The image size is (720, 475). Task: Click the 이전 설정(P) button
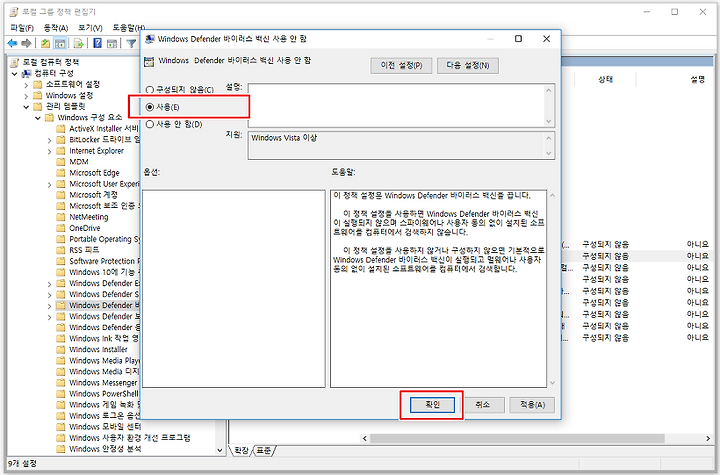tap(401, 65)
